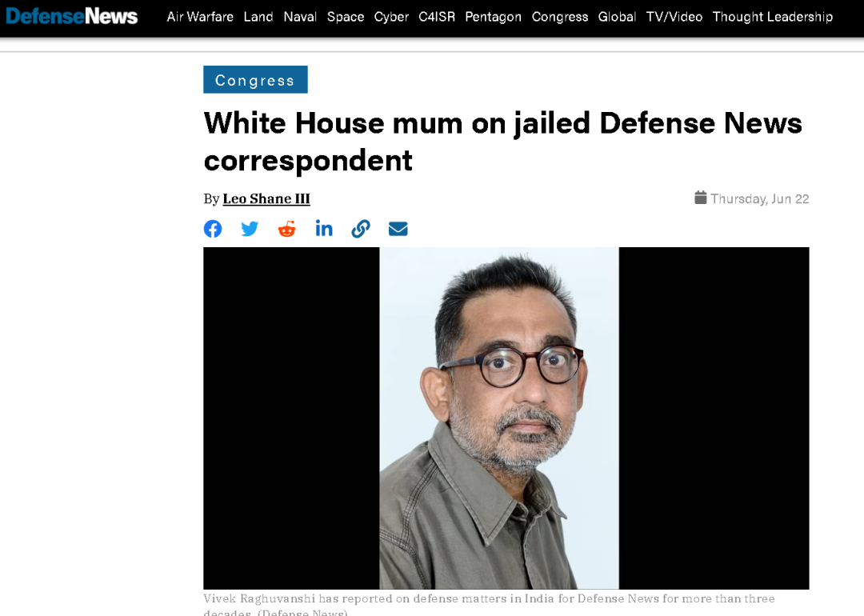The width and height of the screenshot is (864, 616).
Task: Open TV/Video section
Action: tap(674, 17)
